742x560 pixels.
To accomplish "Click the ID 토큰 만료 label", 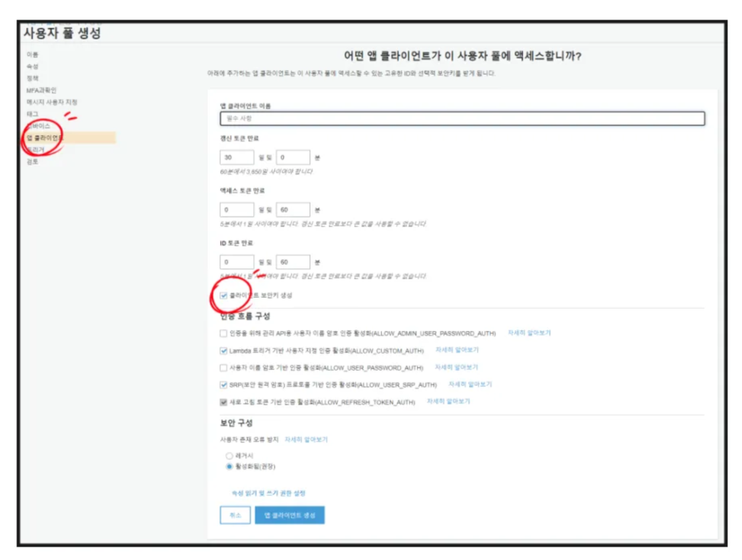I will point(236,243).
